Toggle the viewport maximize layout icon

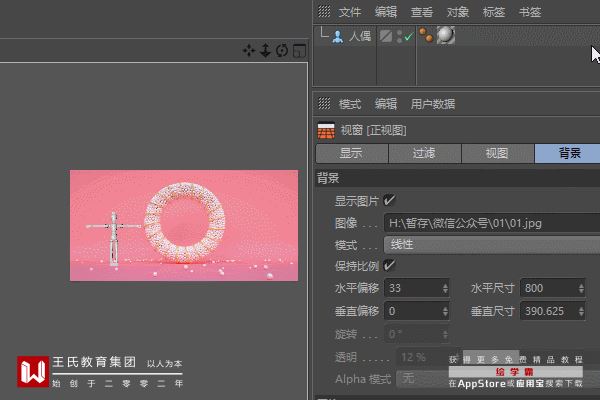pos(299,51)
